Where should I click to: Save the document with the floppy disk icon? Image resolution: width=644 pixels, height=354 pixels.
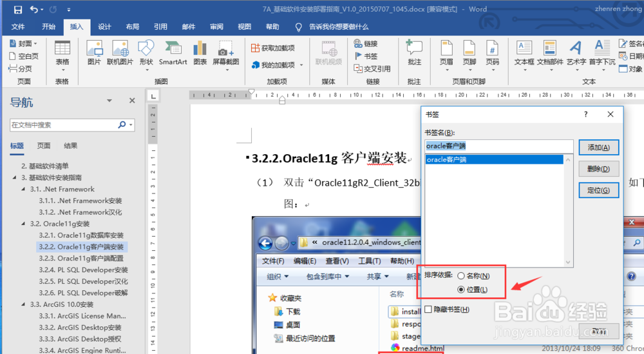pos(17,10)
